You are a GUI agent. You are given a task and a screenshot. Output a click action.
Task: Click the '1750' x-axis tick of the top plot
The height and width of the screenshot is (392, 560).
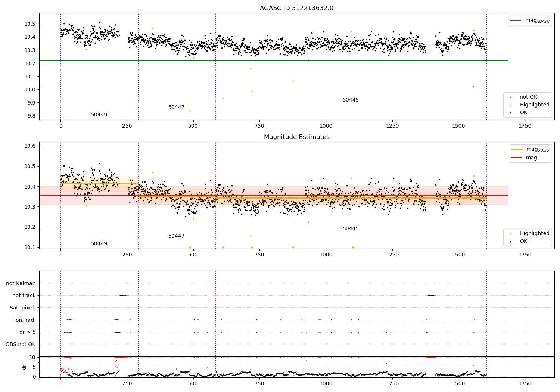(x=525, y=126)
